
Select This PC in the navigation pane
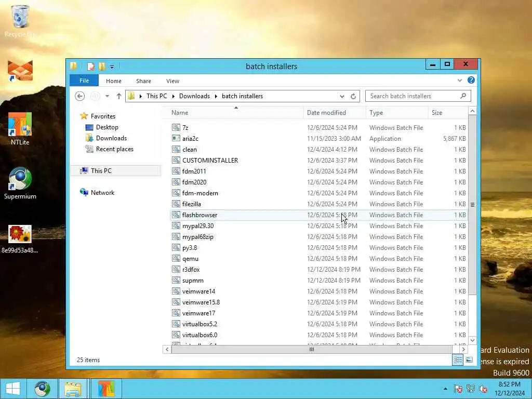click(x=115, y=170)
